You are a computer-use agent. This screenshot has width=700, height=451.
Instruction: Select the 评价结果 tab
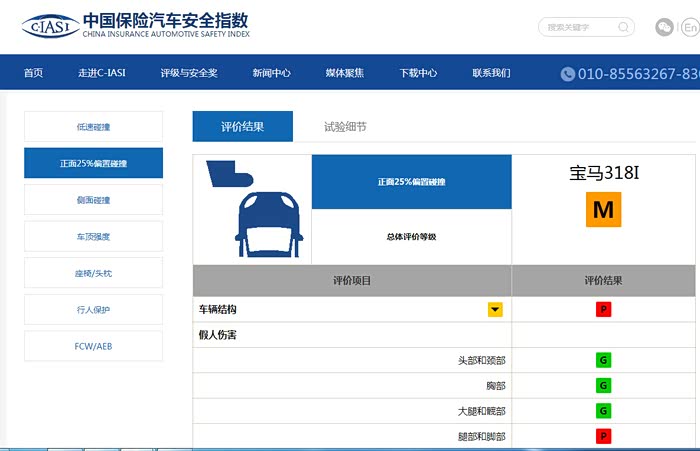point(243,127)
